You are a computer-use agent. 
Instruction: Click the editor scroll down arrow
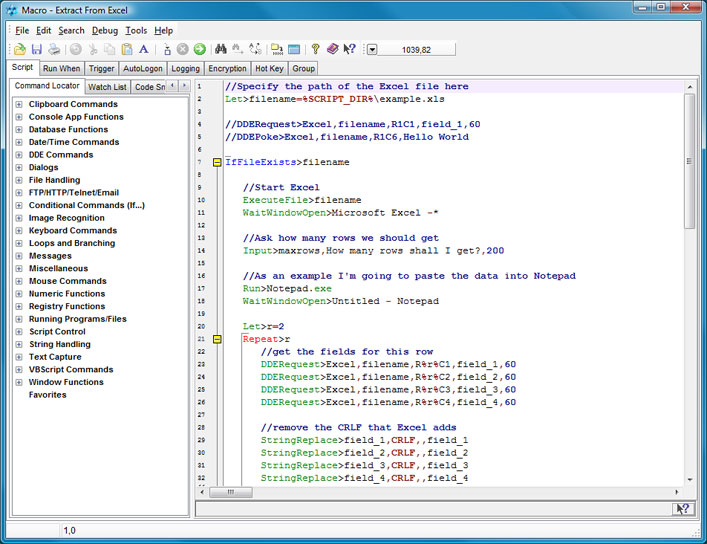[x=690, y=479]
